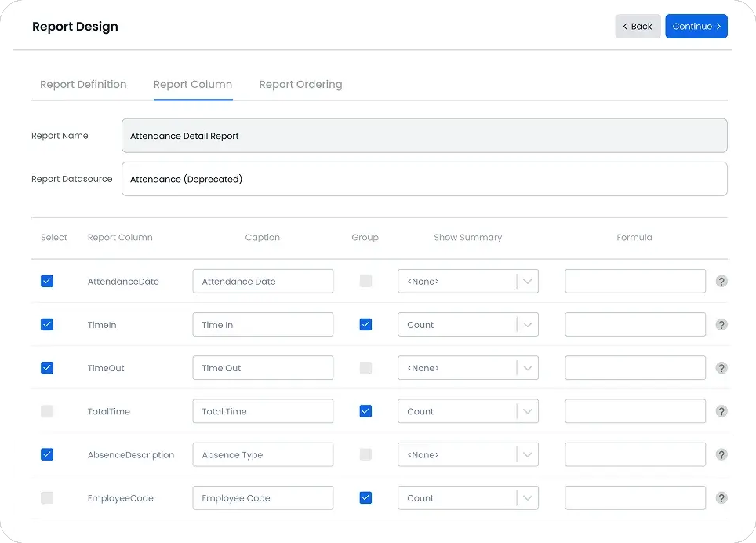The image size is (756, 543).
Task: Check Select for TotalTime row
Action: (x=47, y=411)
